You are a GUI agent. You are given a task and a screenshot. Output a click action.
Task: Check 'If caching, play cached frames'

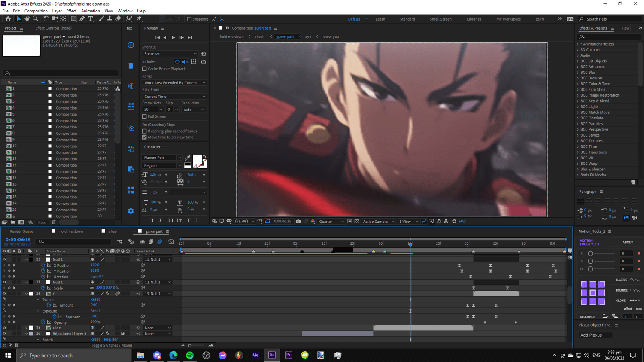(x=144, y=131)
